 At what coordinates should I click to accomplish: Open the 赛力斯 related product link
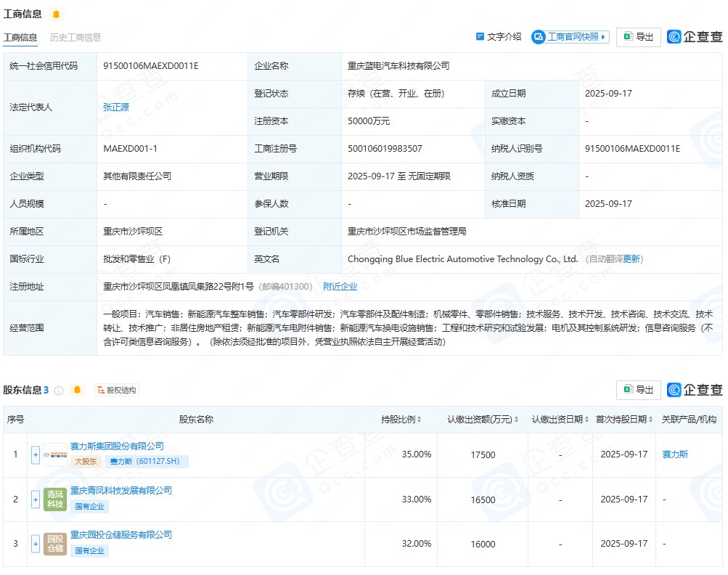[675, 454]
